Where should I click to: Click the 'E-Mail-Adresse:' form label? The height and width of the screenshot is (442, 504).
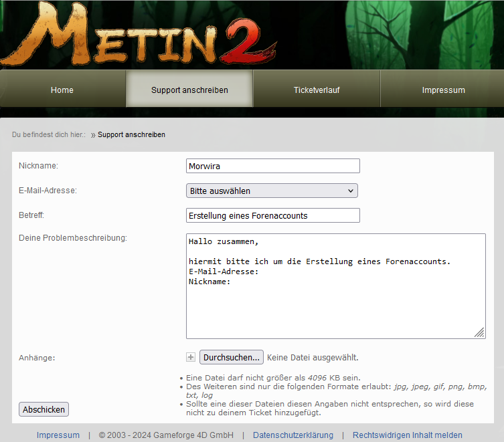[x=48, y=191]
